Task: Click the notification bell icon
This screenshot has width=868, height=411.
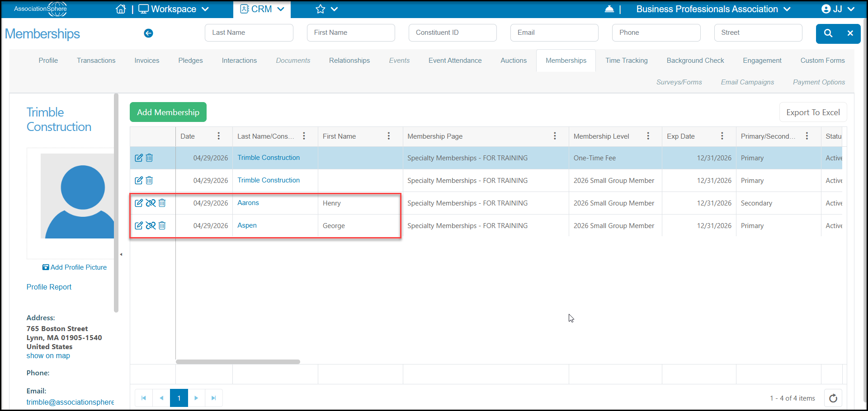Action: [x=609, y=9]
